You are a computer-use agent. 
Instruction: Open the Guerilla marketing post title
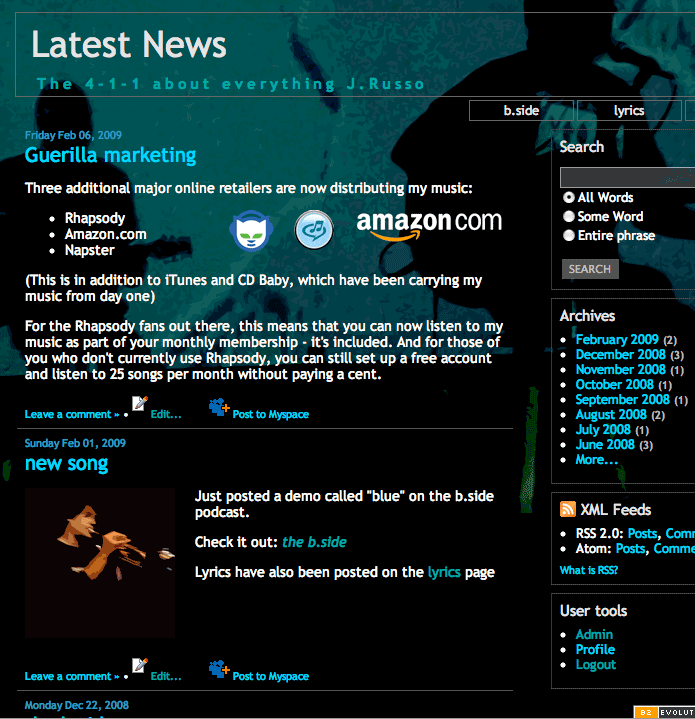point(110,155)
